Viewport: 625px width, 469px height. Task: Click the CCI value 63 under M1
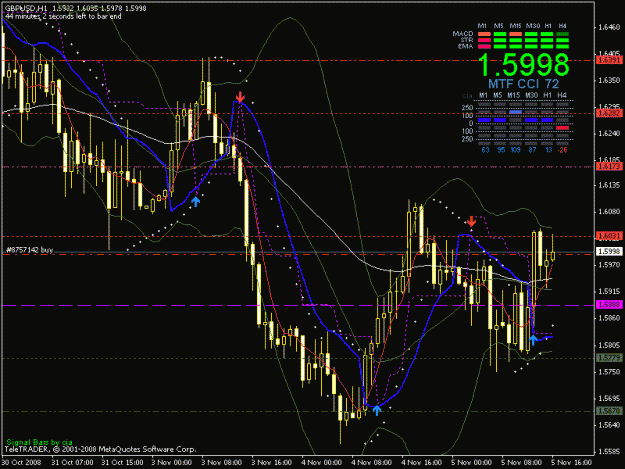pos(485,150)
